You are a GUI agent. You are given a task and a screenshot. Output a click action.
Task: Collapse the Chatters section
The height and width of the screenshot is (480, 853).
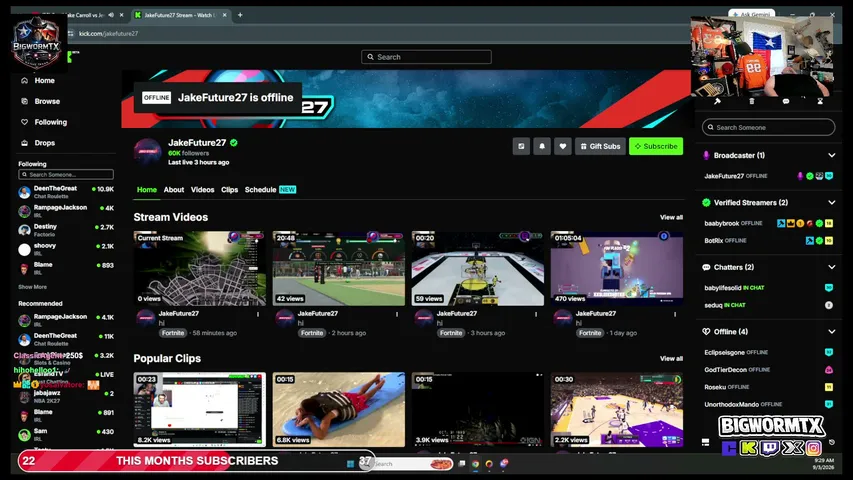tap(831, 267)
